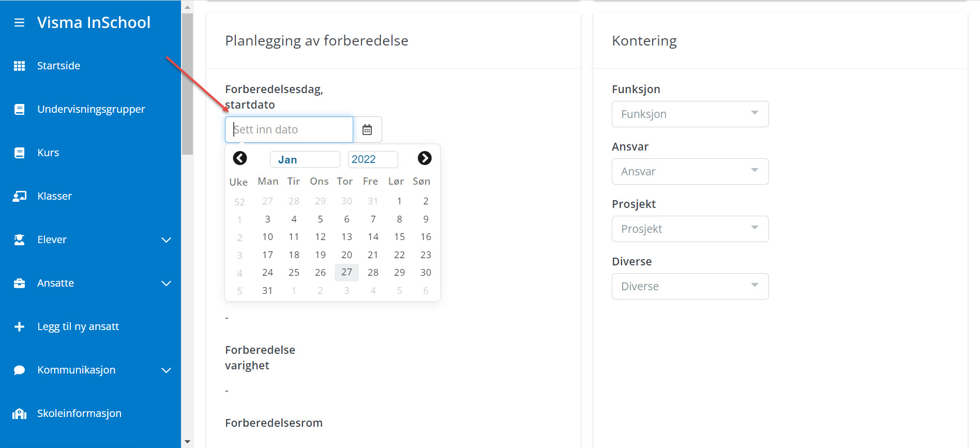Viewport: 980px width, 448px height.
Task: Click the Klasser sidebar icon
Action: tap(19, 196)
